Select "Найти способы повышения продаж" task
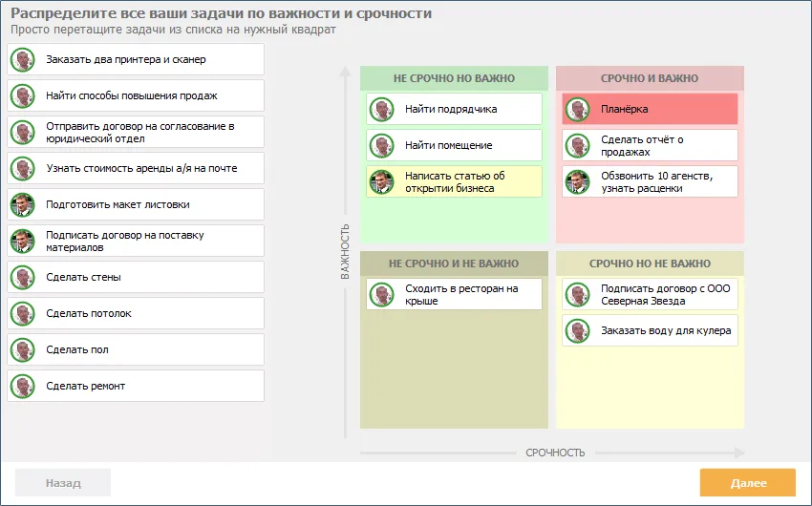The height and width of the screenshot is (506, 812). [x=135, y=95]
